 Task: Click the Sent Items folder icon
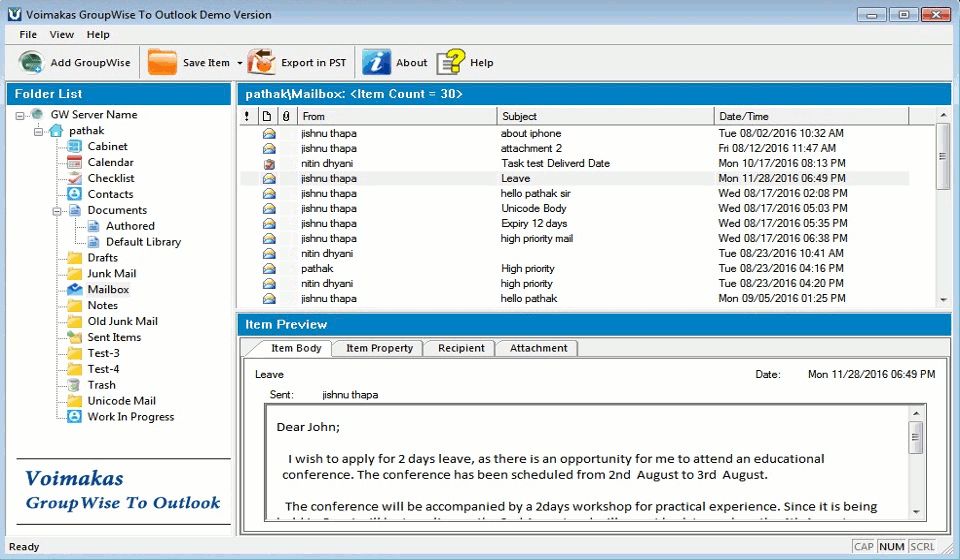[x=75, y=337]
